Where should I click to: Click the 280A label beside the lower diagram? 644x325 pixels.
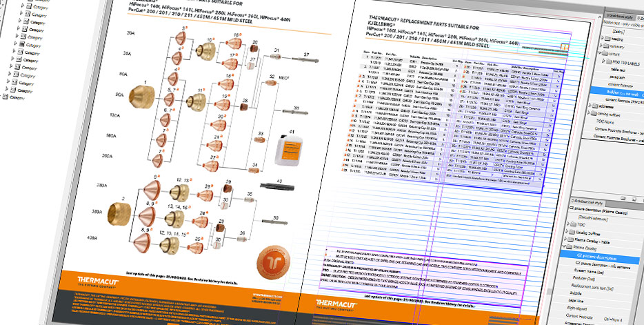tap(101, 186)
